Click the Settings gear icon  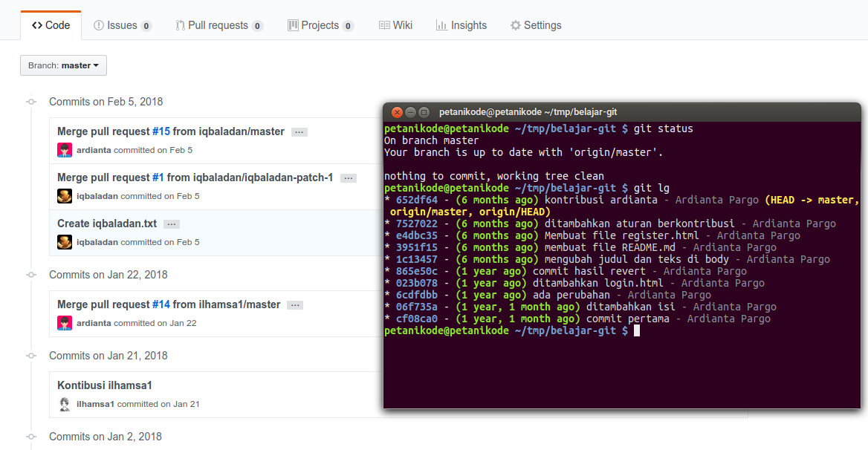pos(516,25)
